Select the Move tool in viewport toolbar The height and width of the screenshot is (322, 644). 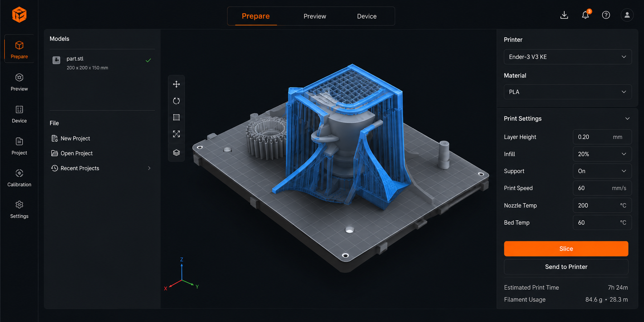pyautogui.click(x=176, y=84)
